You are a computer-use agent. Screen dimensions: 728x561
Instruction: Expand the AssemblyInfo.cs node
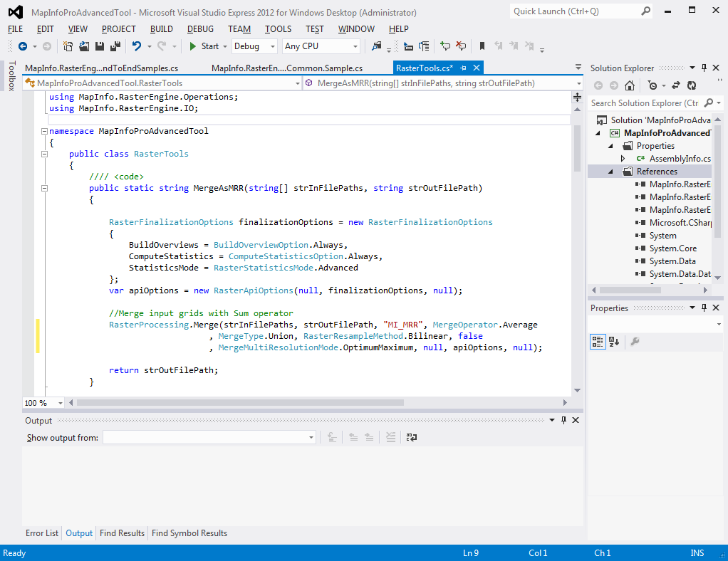tap(623, 159)
